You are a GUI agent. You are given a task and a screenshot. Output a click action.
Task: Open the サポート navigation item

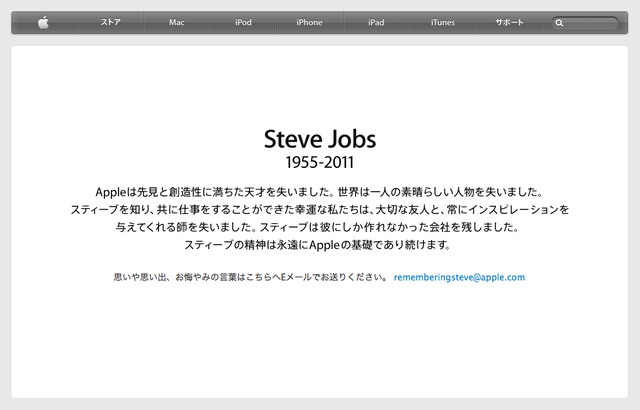[x=509, y=22]
